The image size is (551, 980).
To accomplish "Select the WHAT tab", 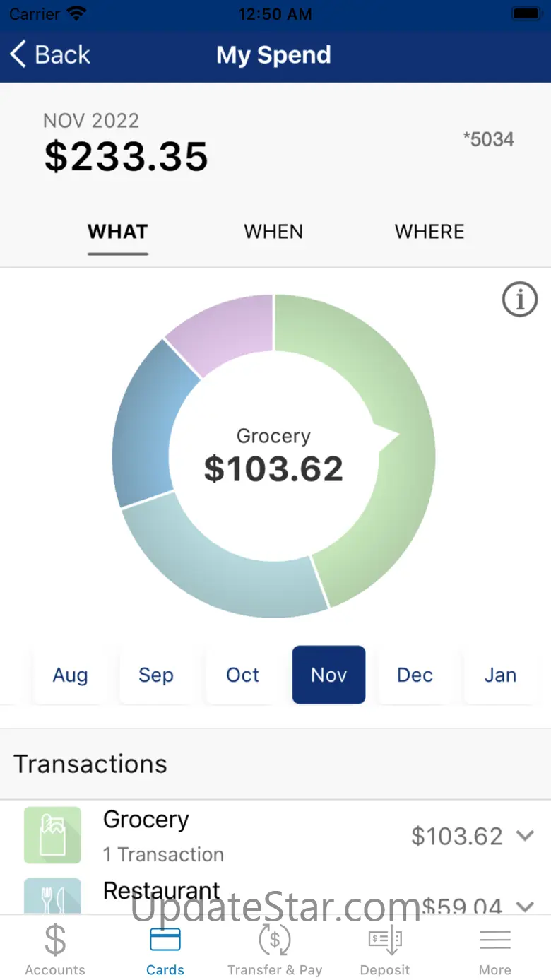I will point(118,232).
